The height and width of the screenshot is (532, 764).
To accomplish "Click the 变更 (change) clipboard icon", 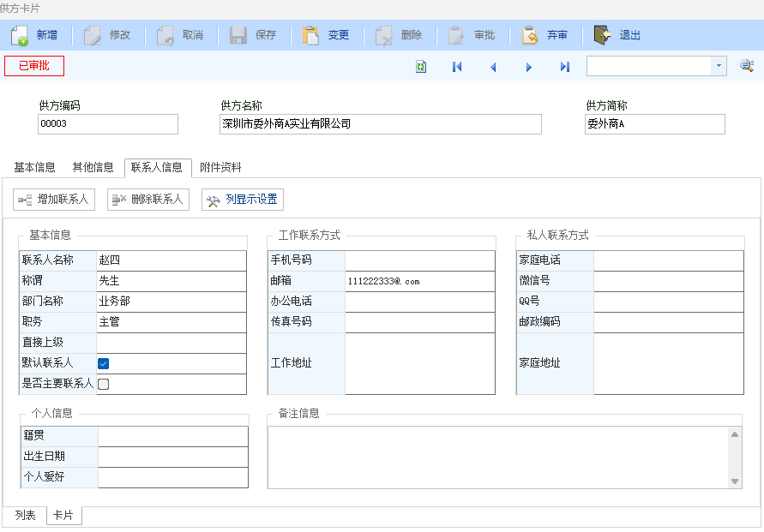I will point(310,35).
